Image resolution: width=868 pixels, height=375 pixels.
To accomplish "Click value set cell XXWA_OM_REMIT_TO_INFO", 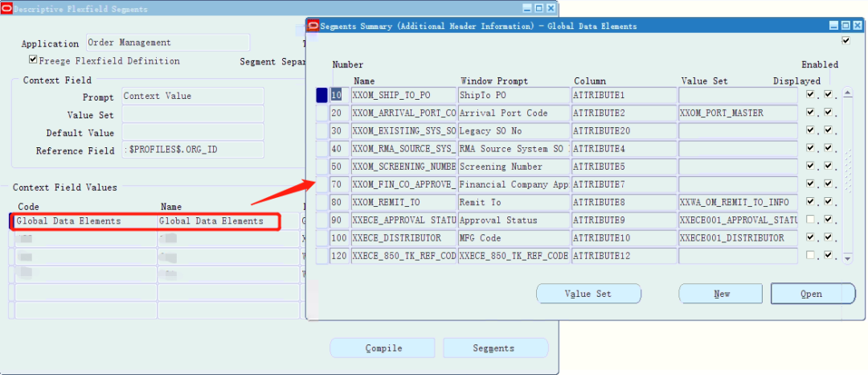I will coord(739,202).
